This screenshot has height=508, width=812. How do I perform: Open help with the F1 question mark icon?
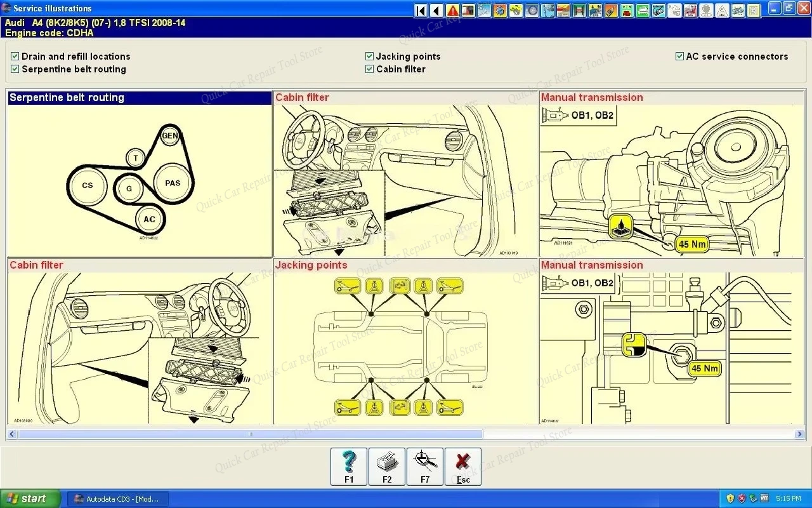(x=348, y=467)
